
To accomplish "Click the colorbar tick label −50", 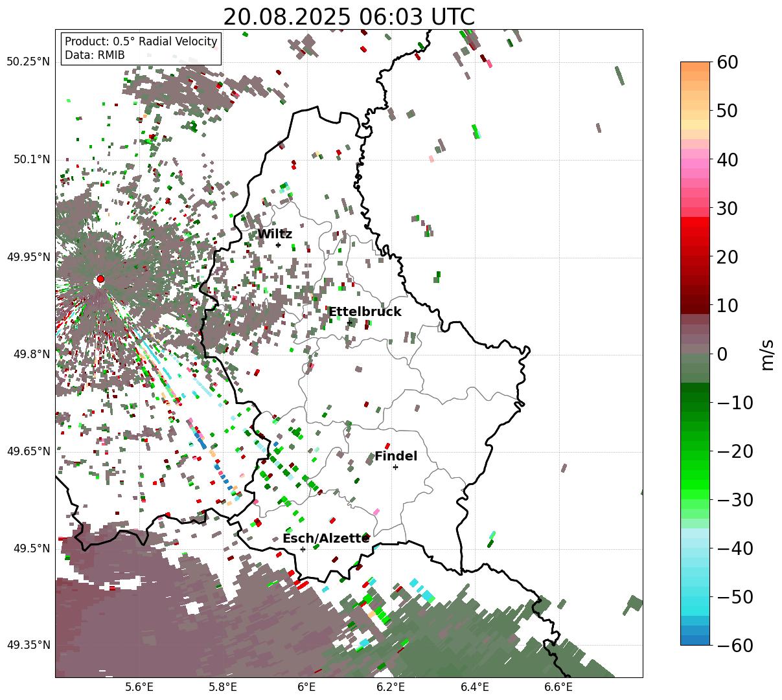I will (x=735, y=597).
